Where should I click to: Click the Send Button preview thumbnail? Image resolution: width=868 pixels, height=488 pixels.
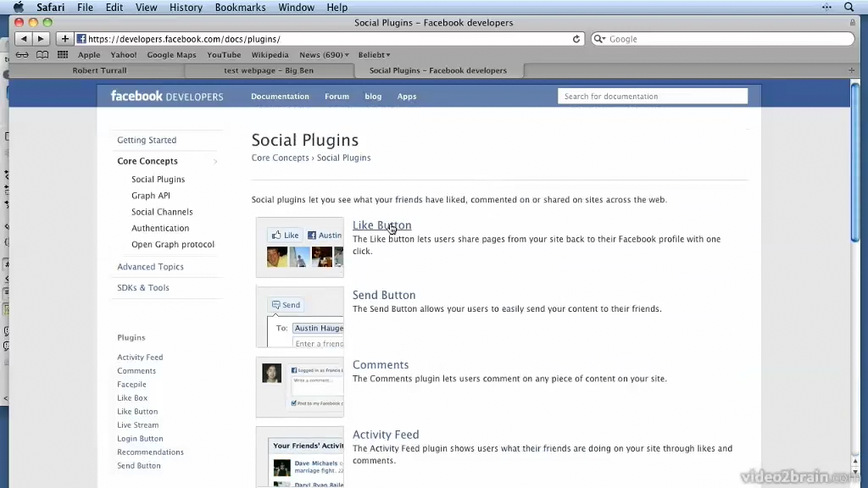[299, 317]
